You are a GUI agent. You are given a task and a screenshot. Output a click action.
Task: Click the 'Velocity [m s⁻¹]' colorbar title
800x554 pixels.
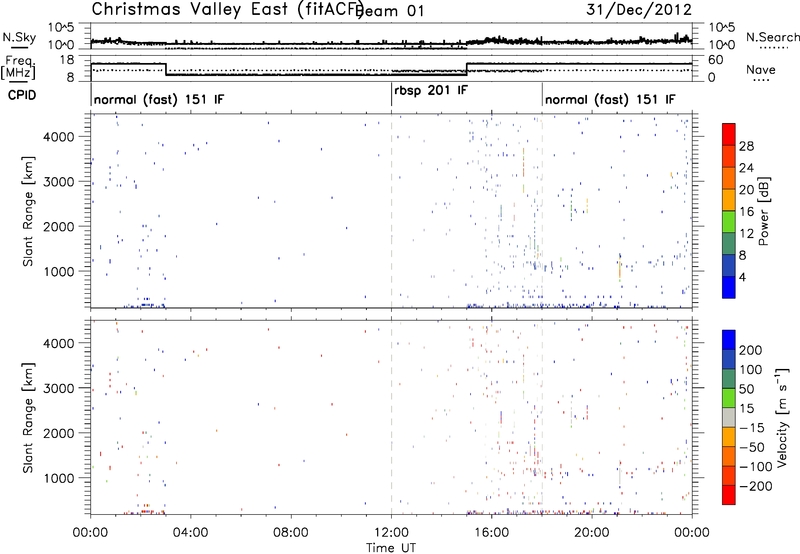pyautogui.click(x=782, y=417)
